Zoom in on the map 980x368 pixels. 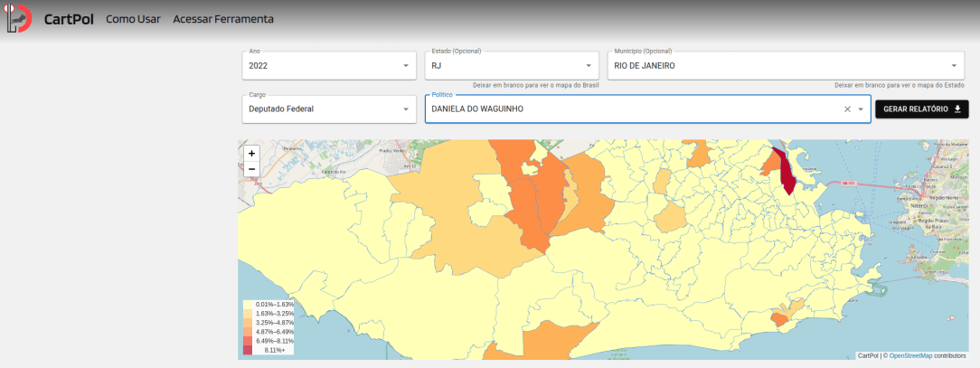click(x=251, y=154)
